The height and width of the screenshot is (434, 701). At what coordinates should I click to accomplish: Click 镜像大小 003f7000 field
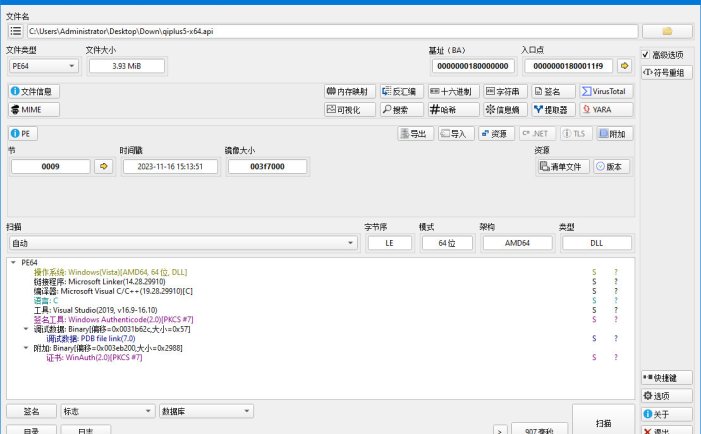[267, 166]
